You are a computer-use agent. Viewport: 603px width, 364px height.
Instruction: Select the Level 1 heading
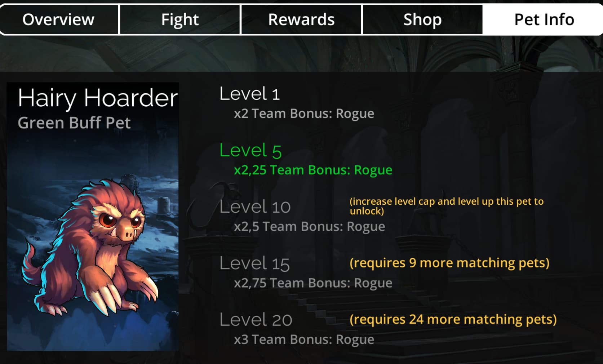tap(249, 94)
